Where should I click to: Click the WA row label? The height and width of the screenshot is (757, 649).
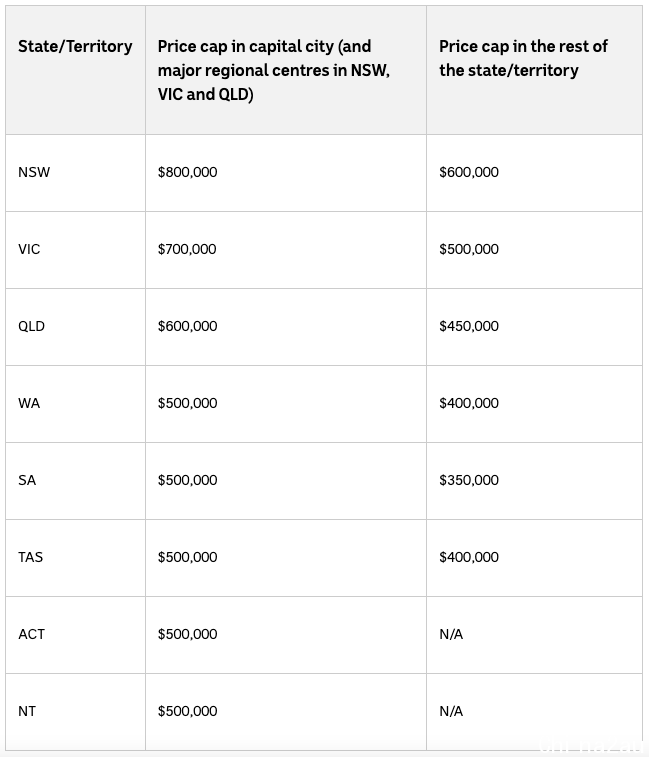pos(29,403)
